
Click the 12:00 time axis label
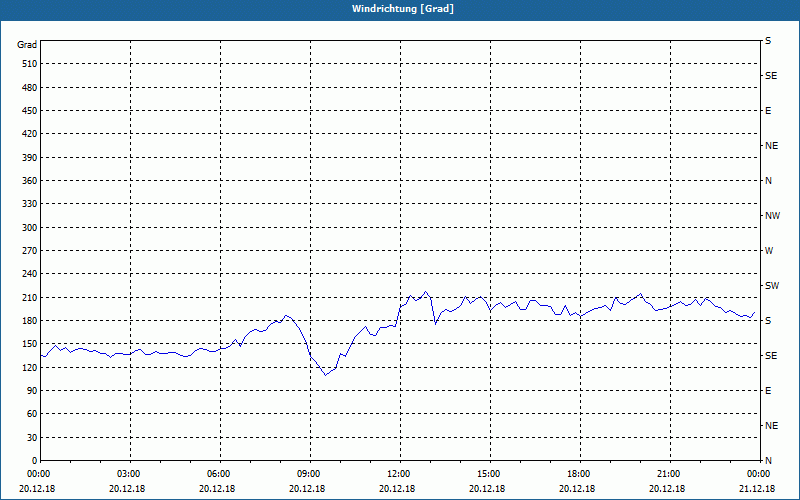point(401,474)
